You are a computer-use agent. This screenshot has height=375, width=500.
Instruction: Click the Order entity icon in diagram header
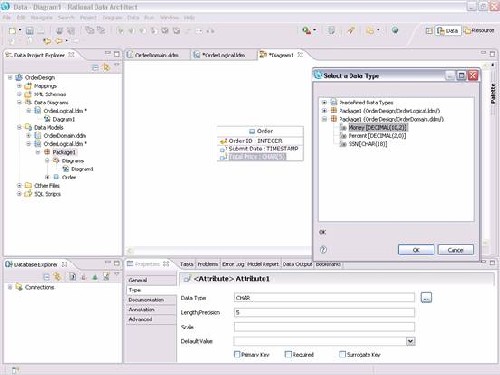click(252, 131)
